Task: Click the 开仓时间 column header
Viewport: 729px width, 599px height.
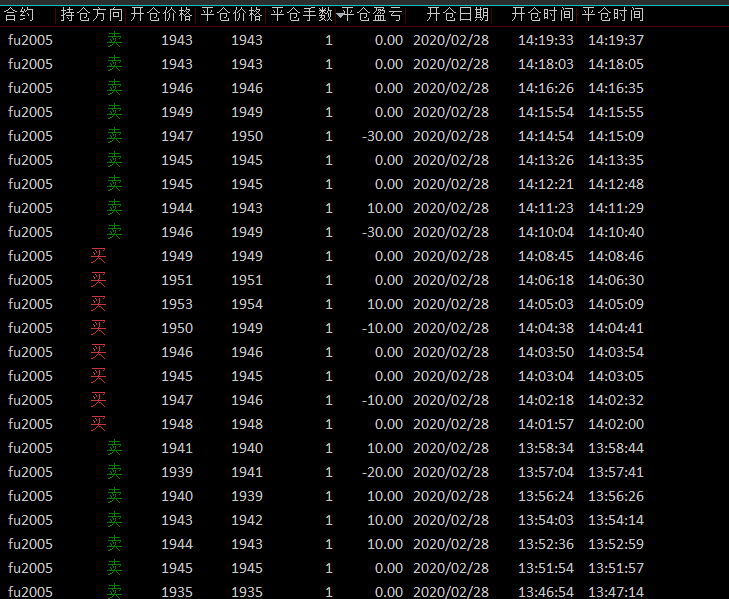Action: pos(543,14)
